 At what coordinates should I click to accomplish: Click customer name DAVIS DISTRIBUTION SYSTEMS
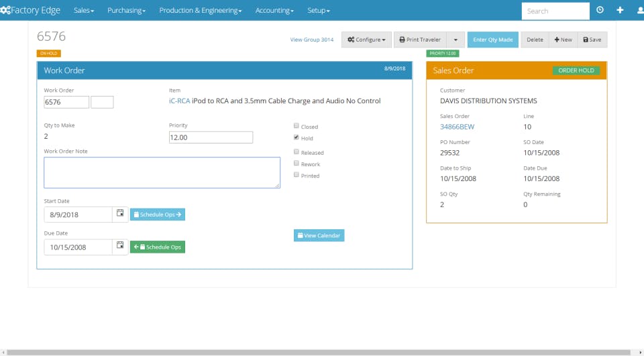point(488,101)
